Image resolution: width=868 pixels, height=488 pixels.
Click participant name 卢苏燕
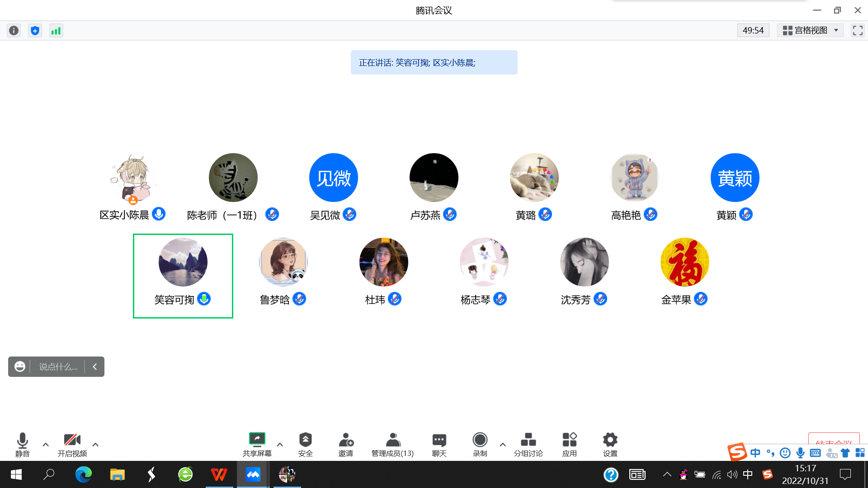[x=425, y=215]
